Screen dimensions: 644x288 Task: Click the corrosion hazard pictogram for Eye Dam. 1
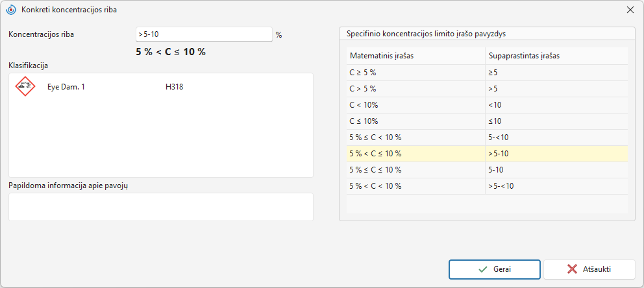[x=25, y=86]
